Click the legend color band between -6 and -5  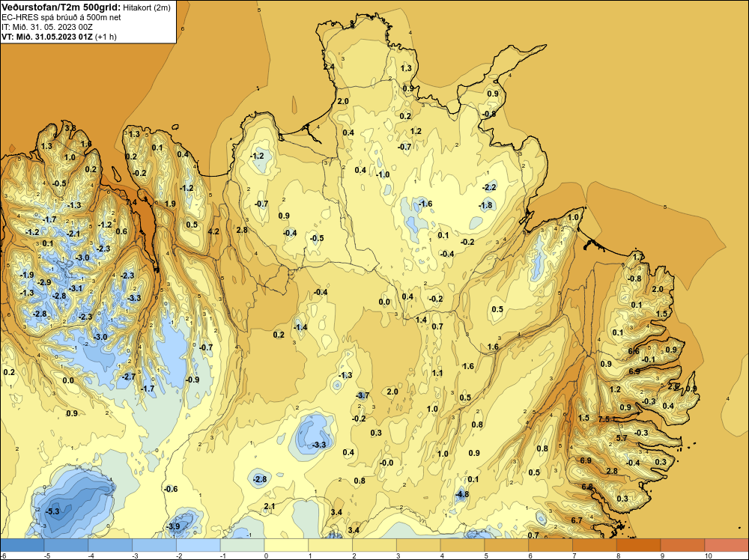[x=22, y=545]
